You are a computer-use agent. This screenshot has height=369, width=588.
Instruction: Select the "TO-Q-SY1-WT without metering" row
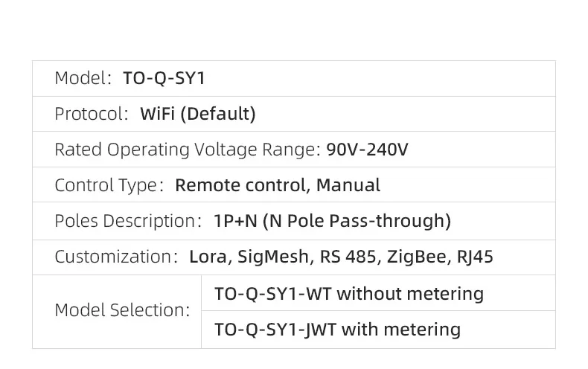349,294
